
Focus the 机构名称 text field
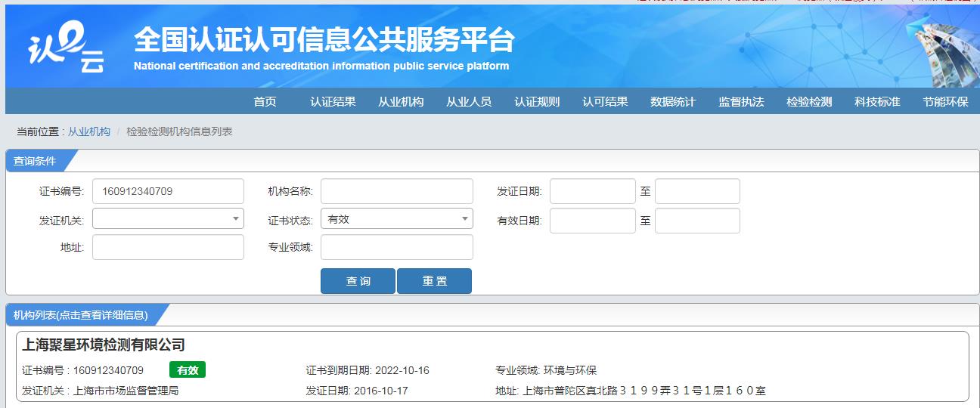pos(396,192)
